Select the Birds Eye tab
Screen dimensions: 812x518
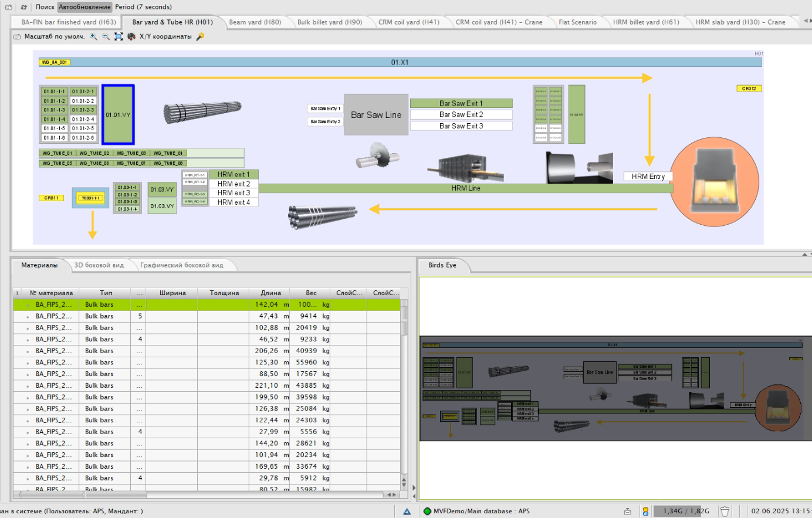pyautogui.click(x=442, y=265)
